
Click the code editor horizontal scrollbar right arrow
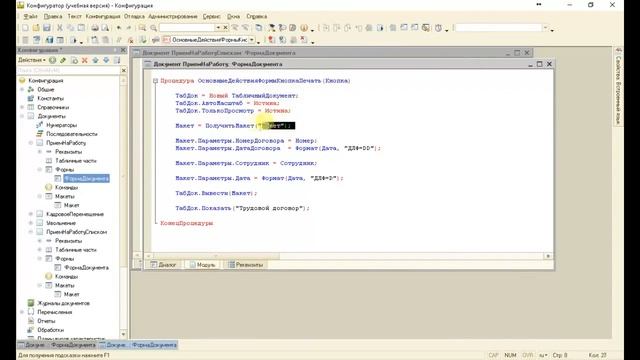(548, 256)
